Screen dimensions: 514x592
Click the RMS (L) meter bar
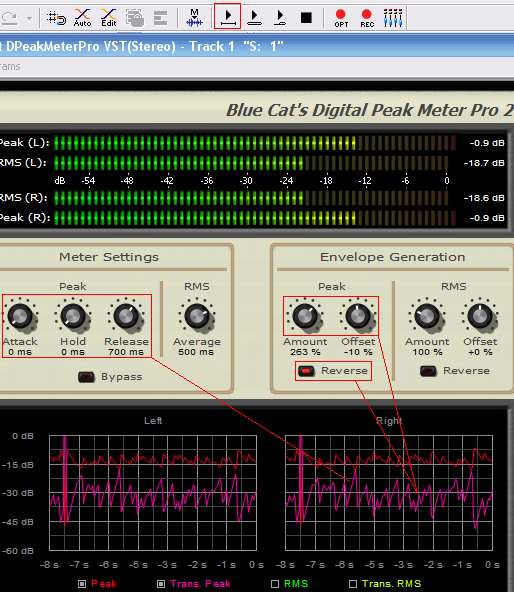pos(252,163)
